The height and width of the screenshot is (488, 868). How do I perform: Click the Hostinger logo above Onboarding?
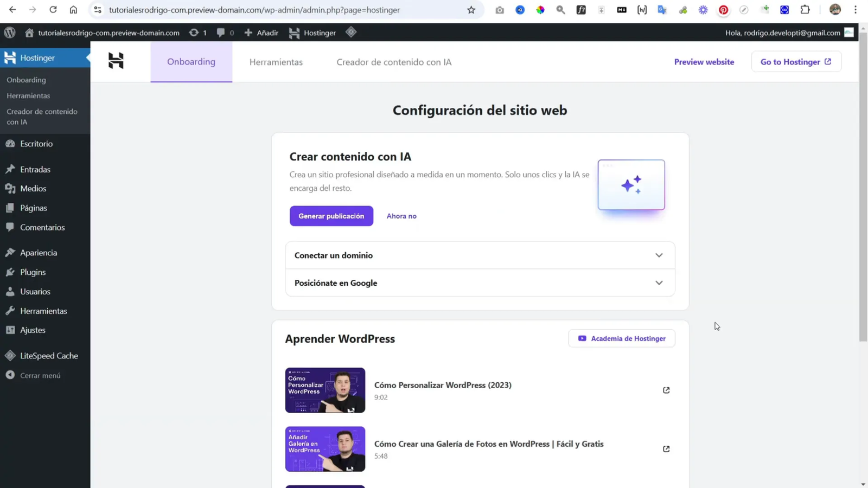tap(116, 61)
